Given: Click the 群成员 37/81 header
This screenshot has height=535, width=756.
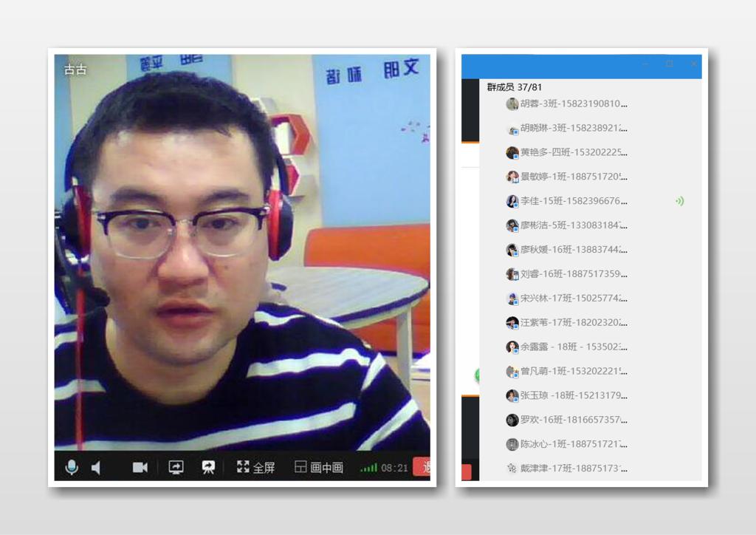Looking at the screenshot, I should [x=515, y=87].
